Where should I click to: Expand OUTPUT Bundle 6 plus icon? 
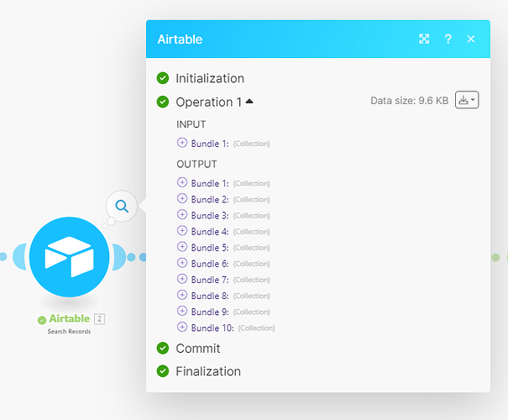(x=182, y=262)
